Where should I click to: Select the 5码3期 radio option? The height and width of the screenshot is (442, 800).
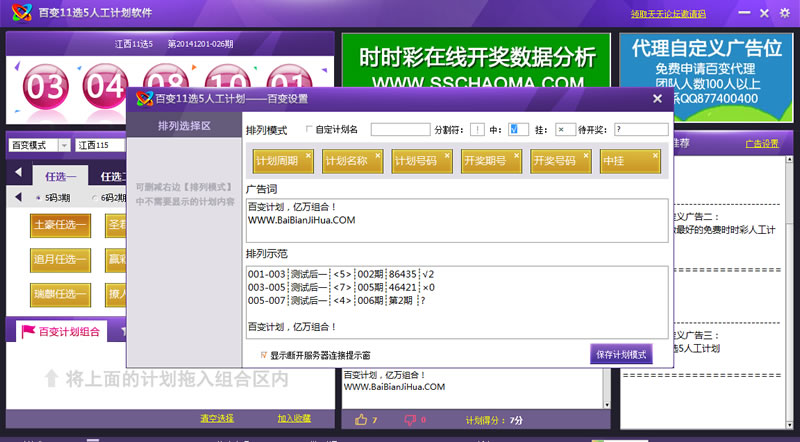pyautogui.click(x=38, y=198)
